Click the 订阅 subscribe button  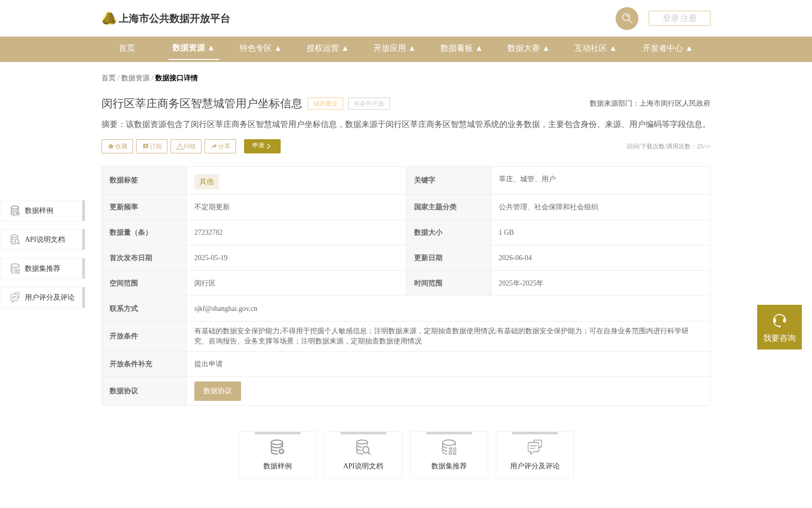click(x=152, y=146)
